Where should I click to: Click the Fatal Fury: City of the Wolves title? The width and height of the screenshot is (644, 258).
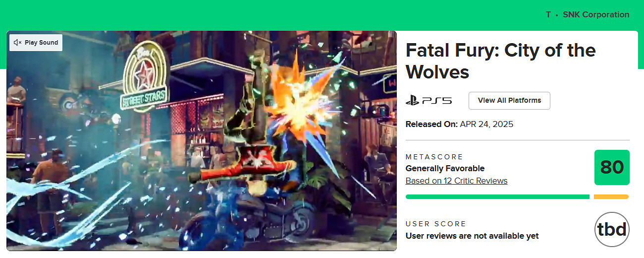500,61
